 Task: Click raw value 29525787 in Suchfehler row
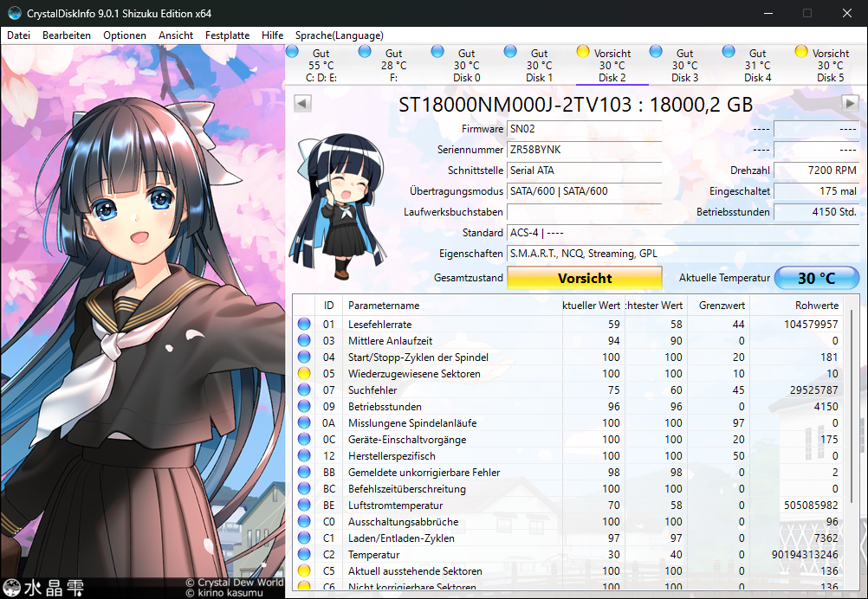pos(813,390)
